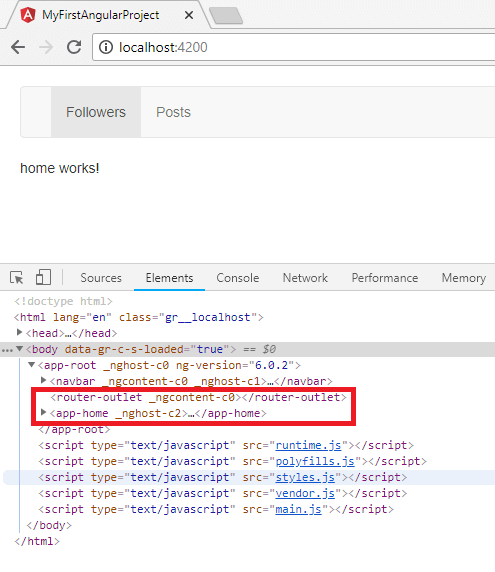Select the html lang="en" opening tag
495x572 pixels.
(139, 317)
